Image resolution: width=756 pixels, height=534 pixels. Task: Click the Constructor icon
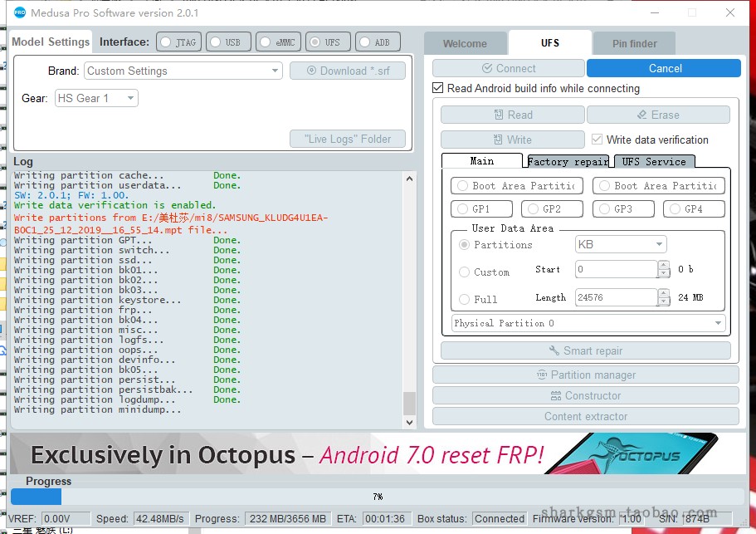(555, 396)
